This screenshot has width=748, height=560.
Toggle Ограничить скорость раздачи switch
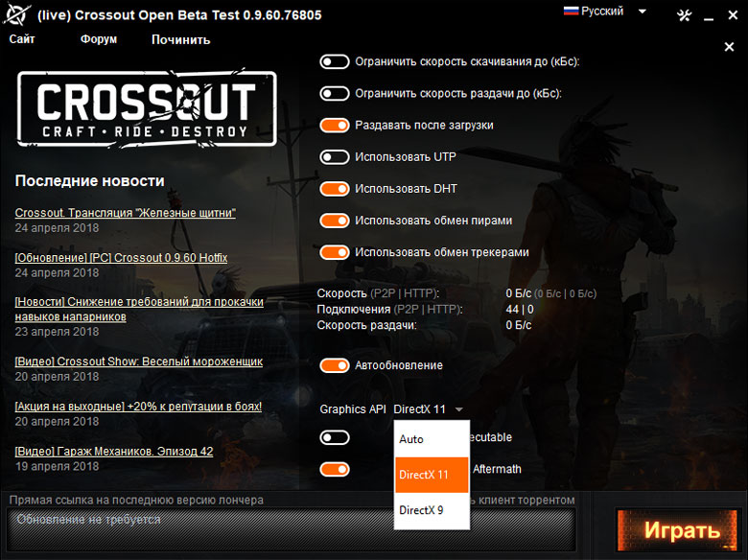[x=335, y=93]
